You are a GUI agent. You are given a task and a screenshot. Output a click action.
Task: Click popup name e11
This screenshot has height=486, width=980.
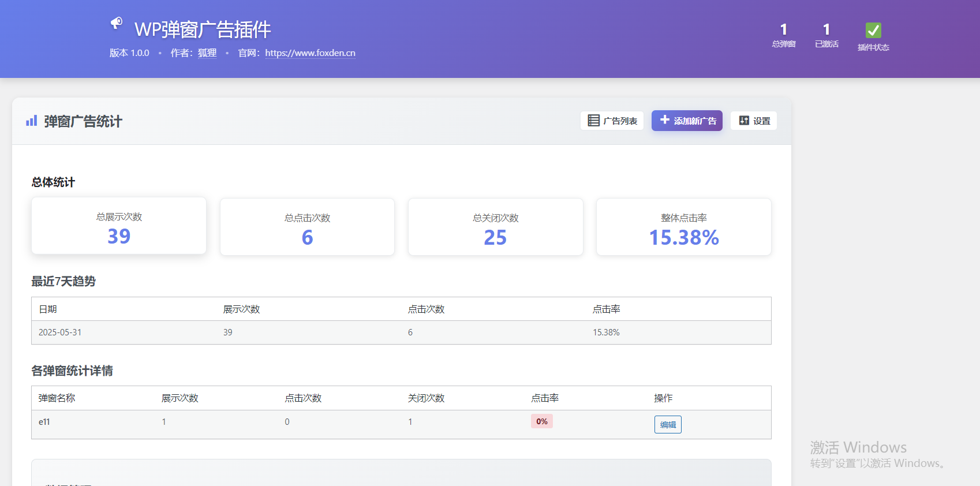click(44, 422)
